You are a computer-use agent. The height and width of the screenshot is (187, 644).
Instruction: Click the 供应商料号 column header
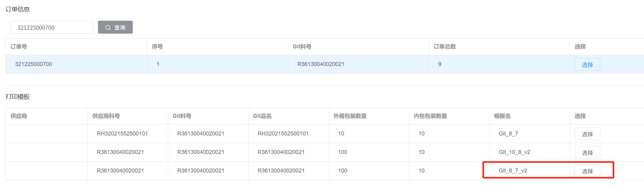tap(106, 116)
